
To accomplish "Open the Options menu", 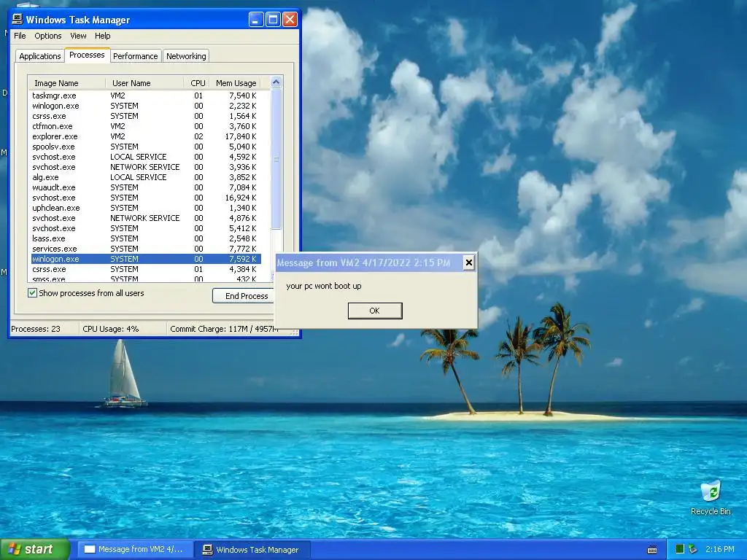I will tap(47, 36).
